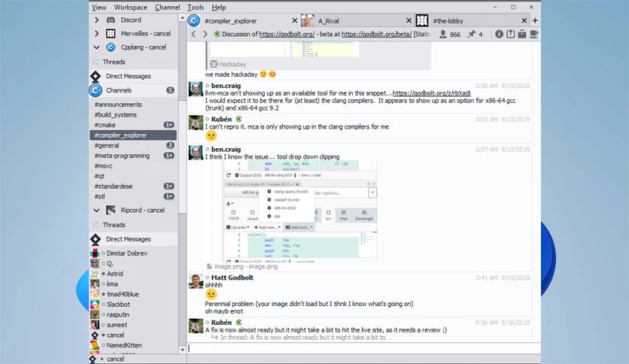Click the Channels section Cpplang icon

[96, 90]
